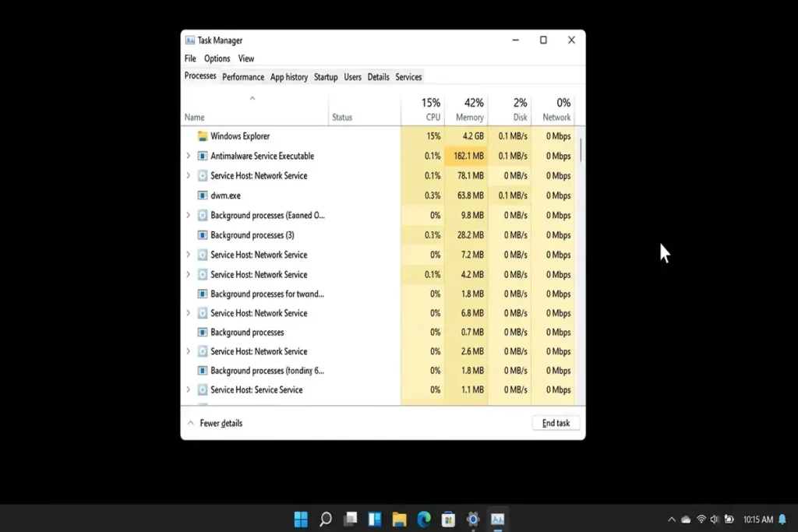The image size is (798, 532).
Task: Switch to the App history tab
Action: [289, 77]
